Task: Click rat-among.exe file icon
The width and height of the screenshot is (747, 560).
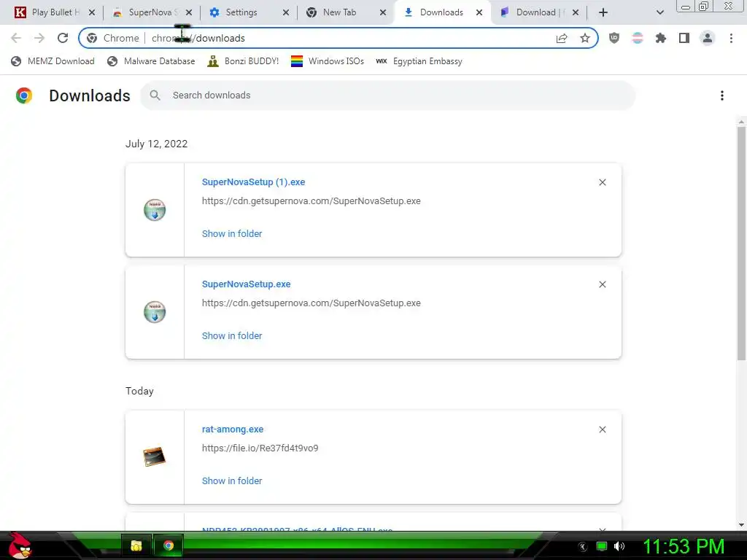Action: tap(155, 456)
